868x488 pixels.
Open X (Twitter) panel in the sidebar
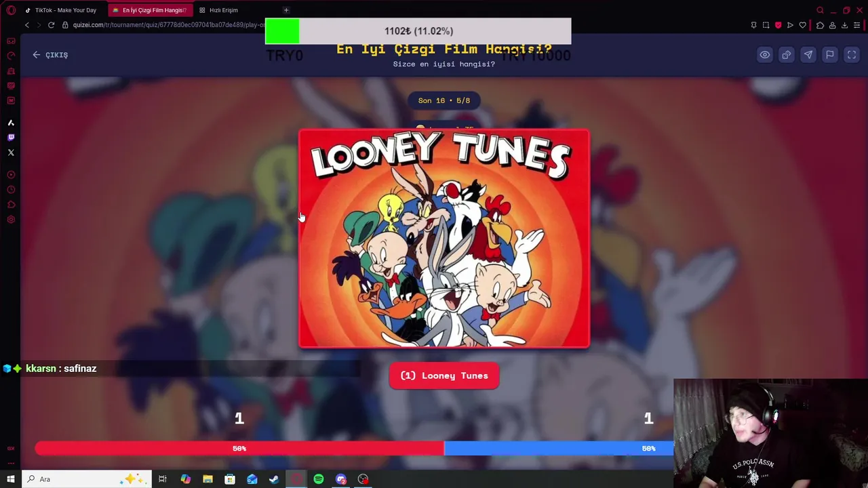point(11,152)
